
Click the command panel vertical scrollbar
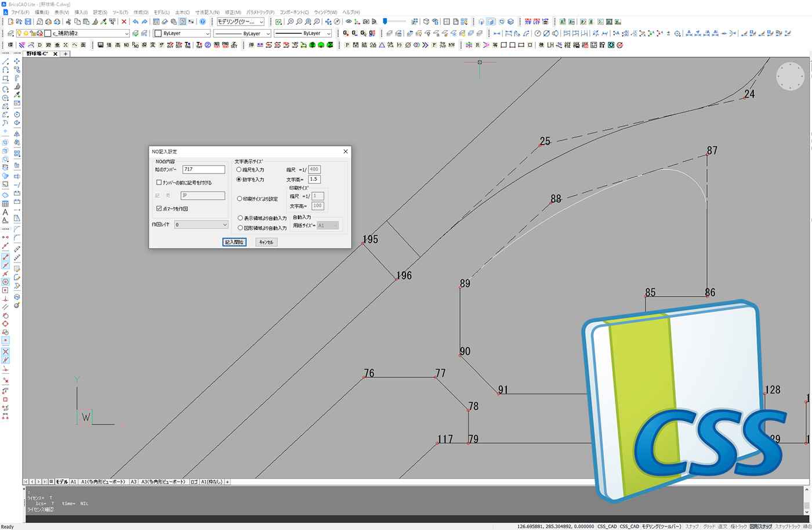pos(807,500)
